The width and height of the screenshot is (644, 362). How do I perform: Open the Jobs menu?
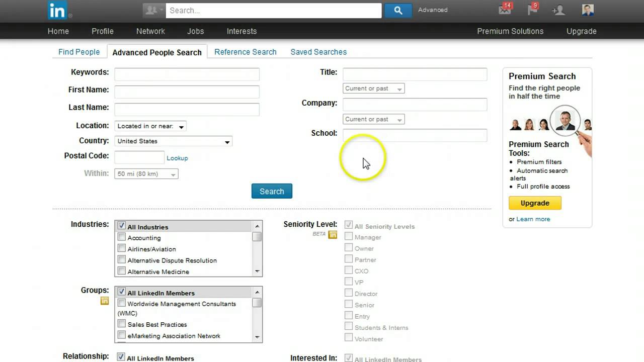[x=196, y=31]
